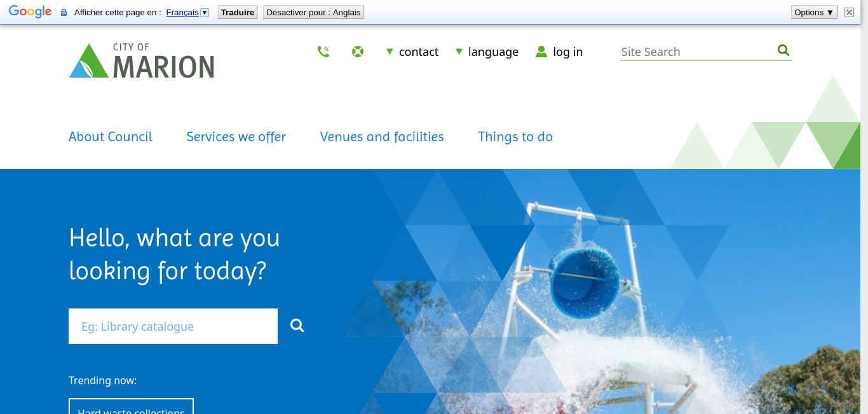Click the Eg: Library catalogue search box

point(173,326)
